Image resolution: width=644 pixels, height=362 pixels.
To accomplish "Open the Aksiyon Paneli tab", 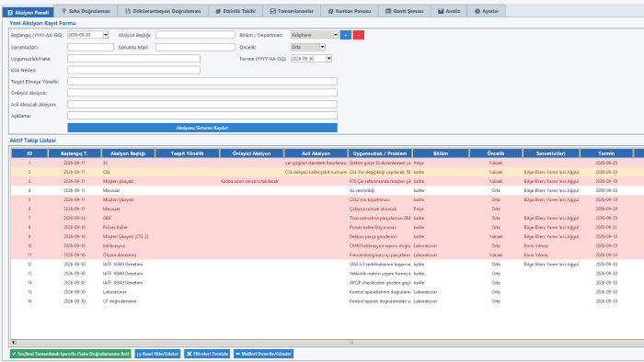I will click(28, 11).
